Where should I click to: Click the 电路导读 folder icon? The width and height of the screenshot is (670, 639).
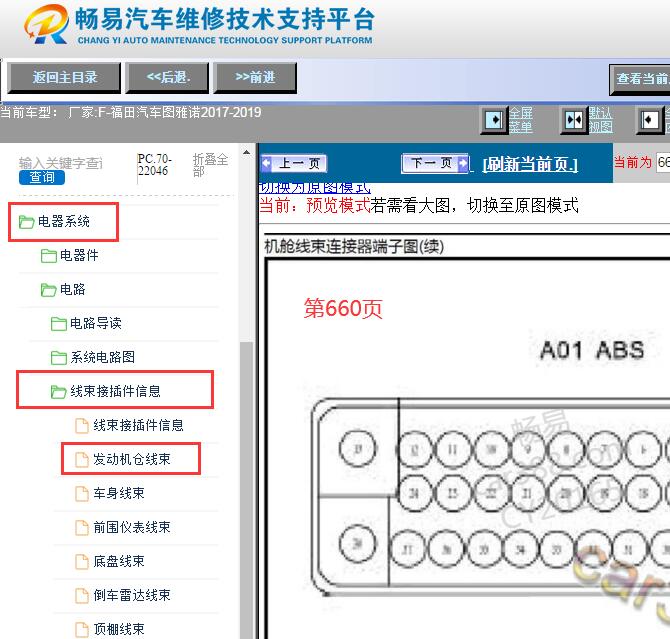click(59, 324)
